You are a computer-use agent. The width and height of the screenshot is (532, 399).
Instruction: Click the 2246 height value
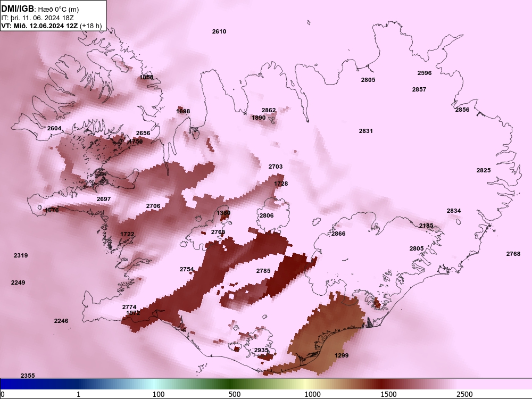61,321
